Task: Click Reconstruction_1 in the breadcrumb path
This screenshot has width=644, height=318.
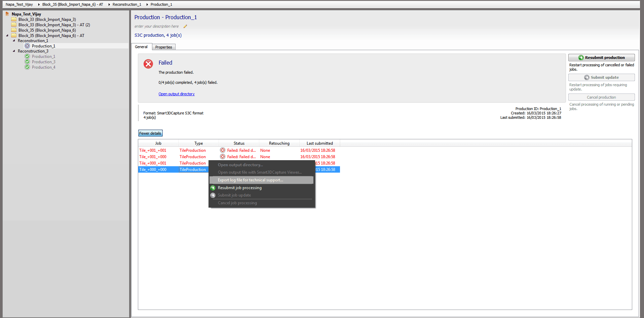Action: point(127,4)
